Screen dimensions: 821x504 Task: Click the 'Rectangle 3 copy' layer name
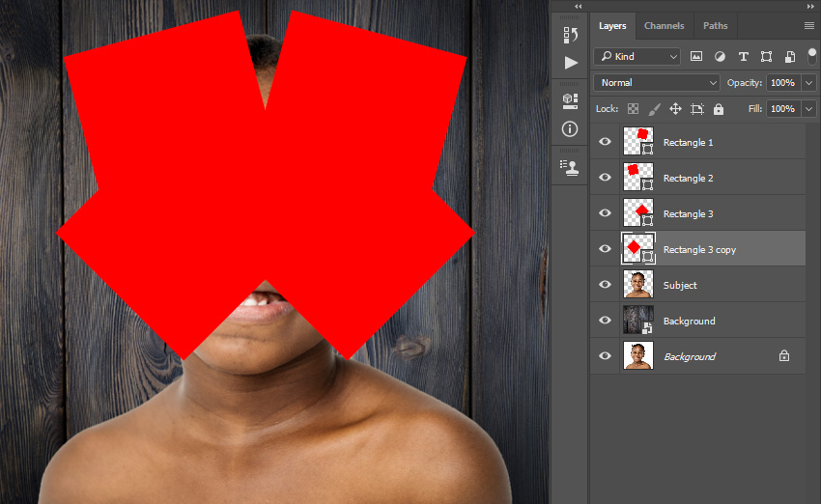(699, 250)
